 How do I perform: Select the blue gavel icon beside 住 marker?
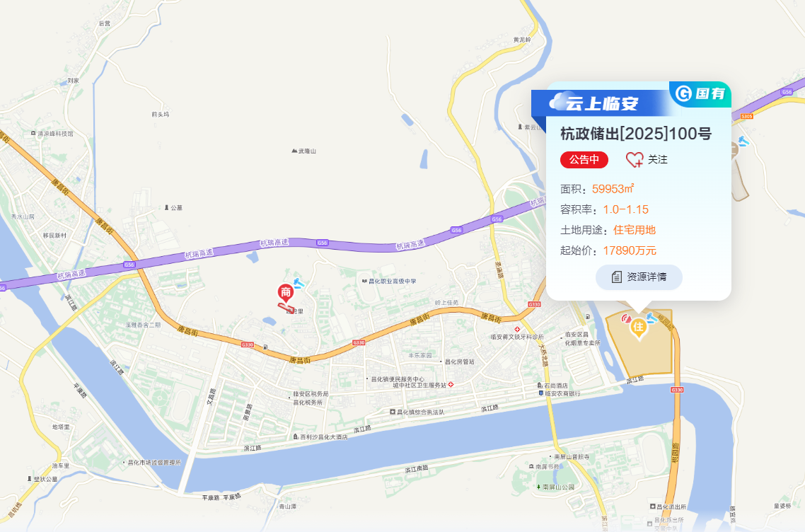coord(651,318)
